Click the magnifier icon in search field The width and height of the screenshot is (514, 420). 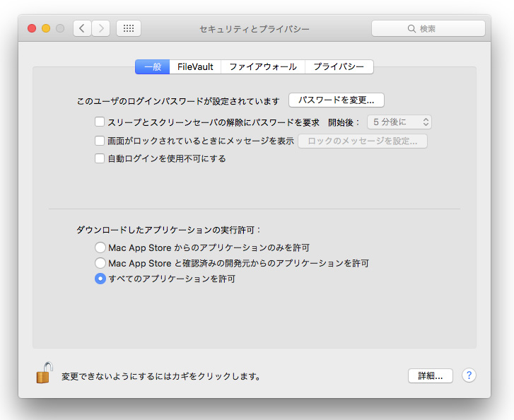pos(411,29)
